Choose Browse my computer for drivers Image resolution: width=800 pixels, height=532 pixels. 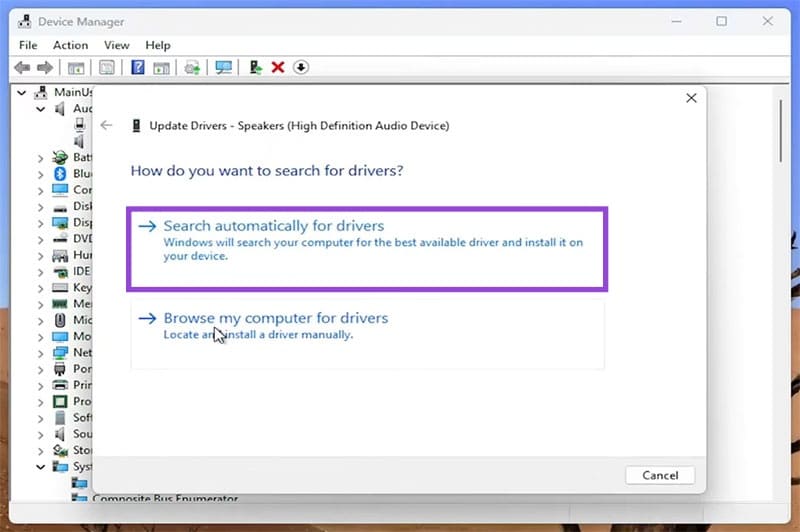click(275, 318)
